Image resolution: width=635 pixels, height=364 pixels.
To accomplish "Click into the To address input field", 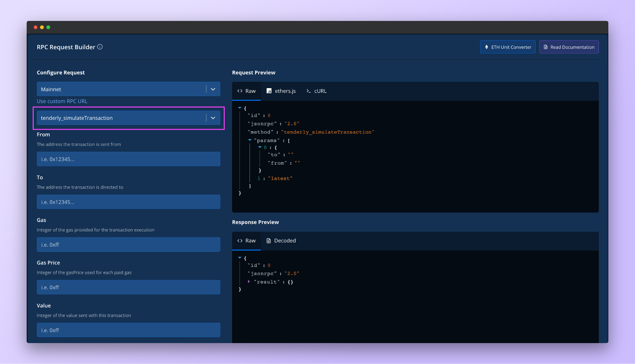I will [x=128, y=202].
